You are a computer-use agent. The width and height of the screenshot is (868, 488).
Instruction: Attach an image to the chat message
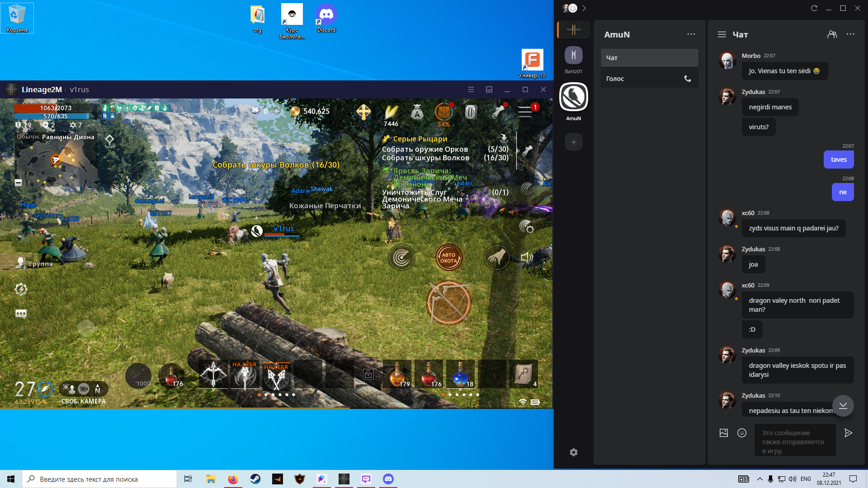724,433
